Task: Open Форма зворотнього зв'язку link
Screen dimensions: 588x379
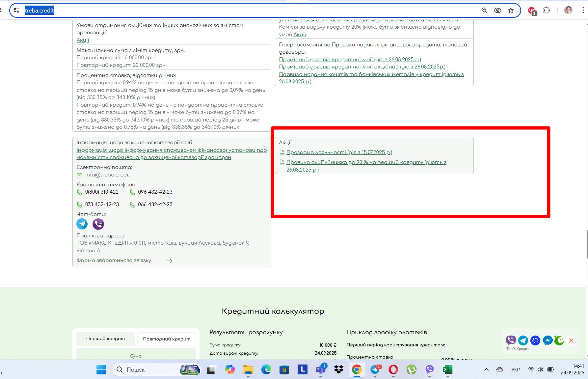Action: click(114, 260)
